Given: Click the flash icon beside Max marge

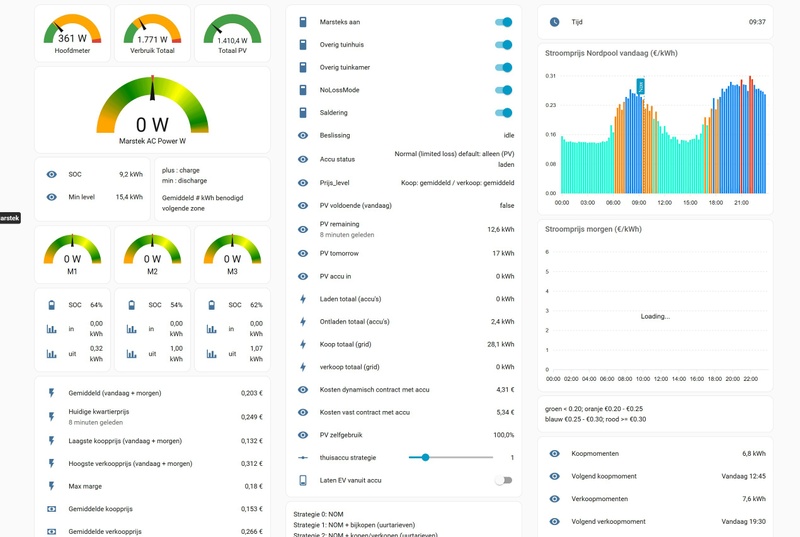Looking at the screenshot, I should [x=52, y=486].
